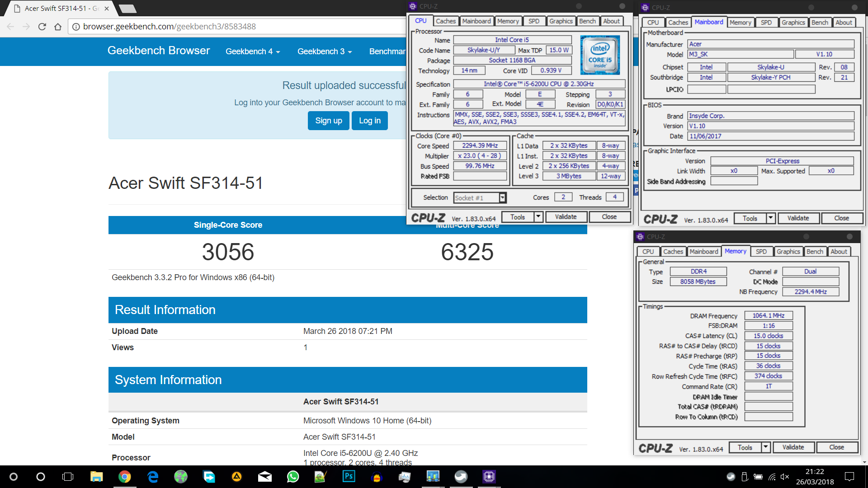The height and width of the screenshot is (488, 868).
Task: Open the AIMP player taskbar icon
Action: tap(237, 477)
